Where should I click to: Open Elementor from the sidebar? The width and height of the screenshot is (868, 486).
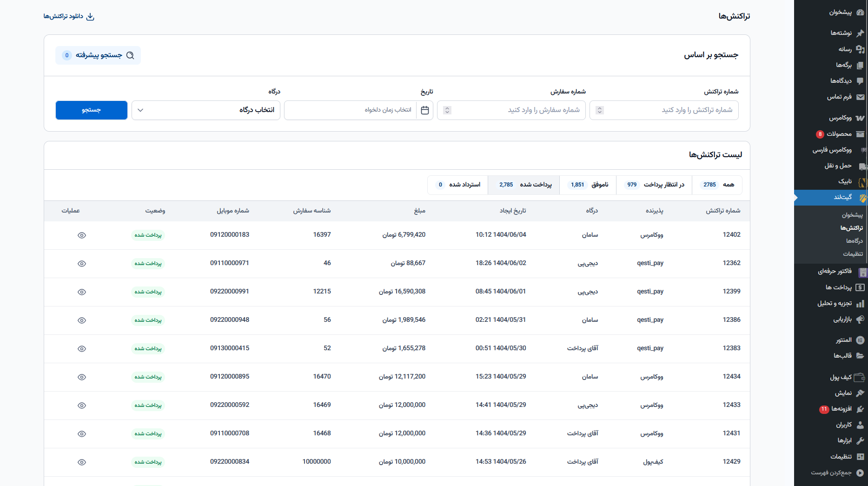843,340
